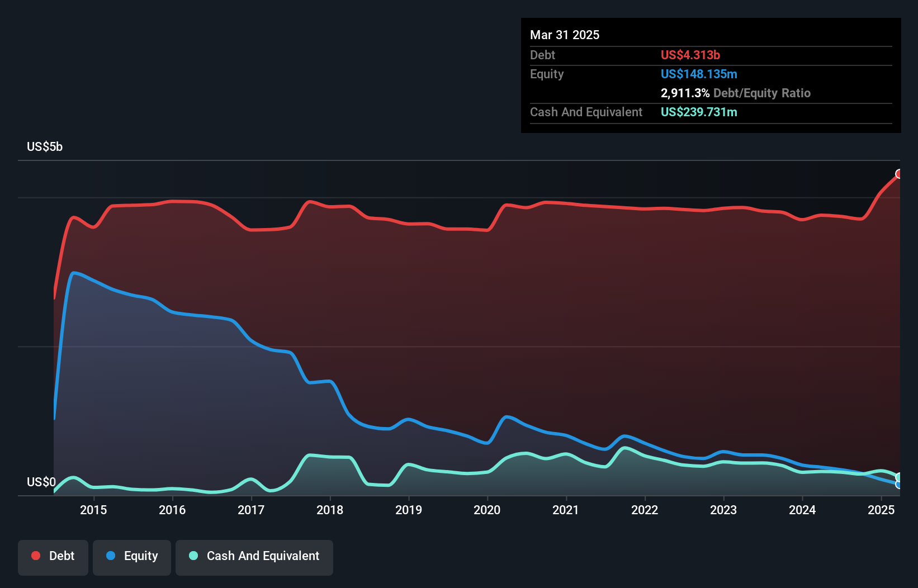
Task: Click the 2024 x-axis label
Action: [x=802, y=510]
